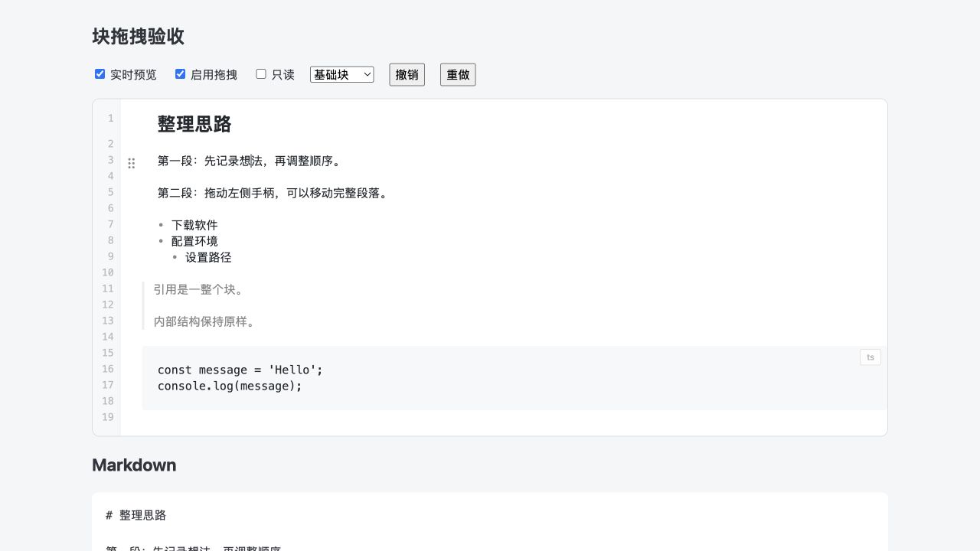Screen dimensions: 980x551
Task: Click the drag handle beside 第一段
Action: coord(132,163)
